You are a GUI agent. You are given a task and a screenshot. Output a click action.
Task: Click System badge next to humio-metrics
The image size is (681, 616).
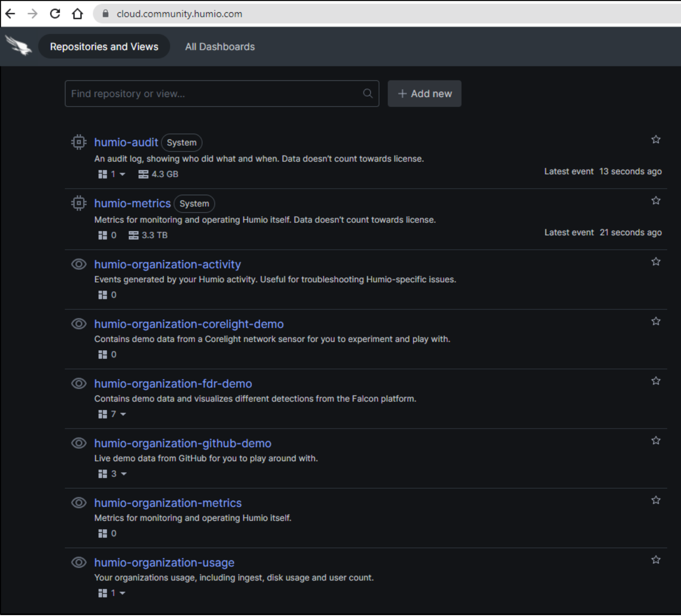click(194, 204)
